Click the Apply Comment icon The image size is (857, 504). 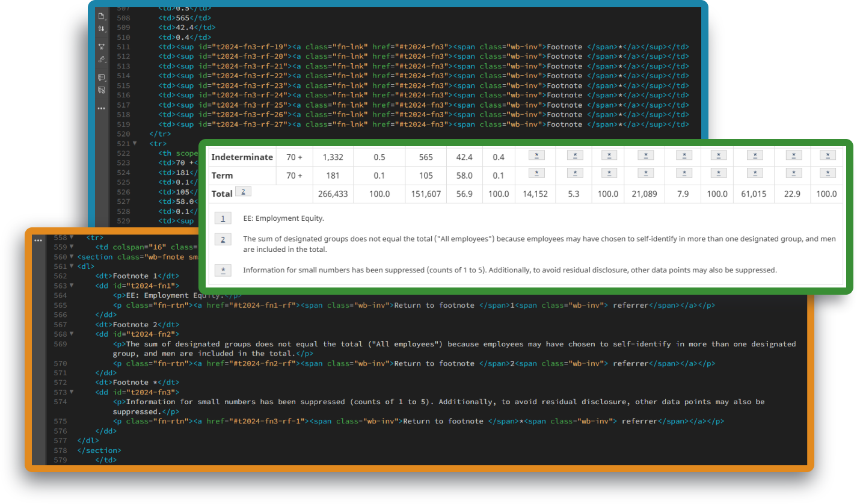click(x=101, y=78)
